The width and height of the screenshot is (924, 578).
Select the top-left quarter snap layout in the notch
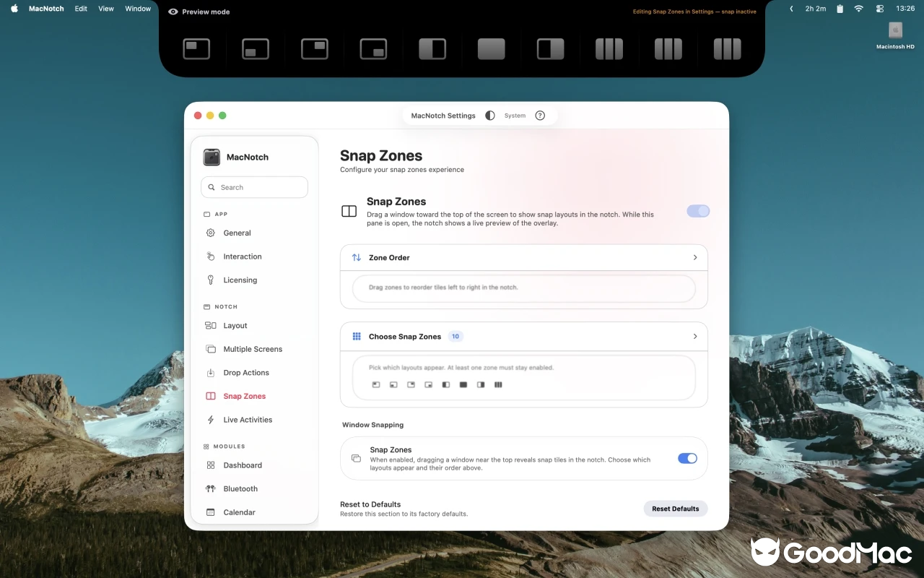(x=196, y=48)
